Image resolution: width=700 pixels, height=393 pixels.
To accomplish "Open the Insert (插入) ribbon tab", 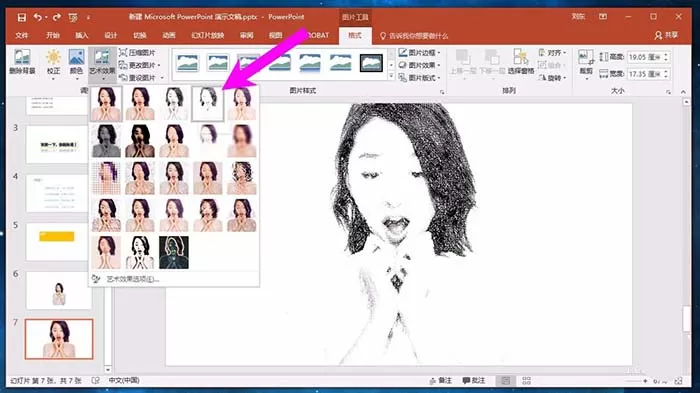I will pos(81,35).
